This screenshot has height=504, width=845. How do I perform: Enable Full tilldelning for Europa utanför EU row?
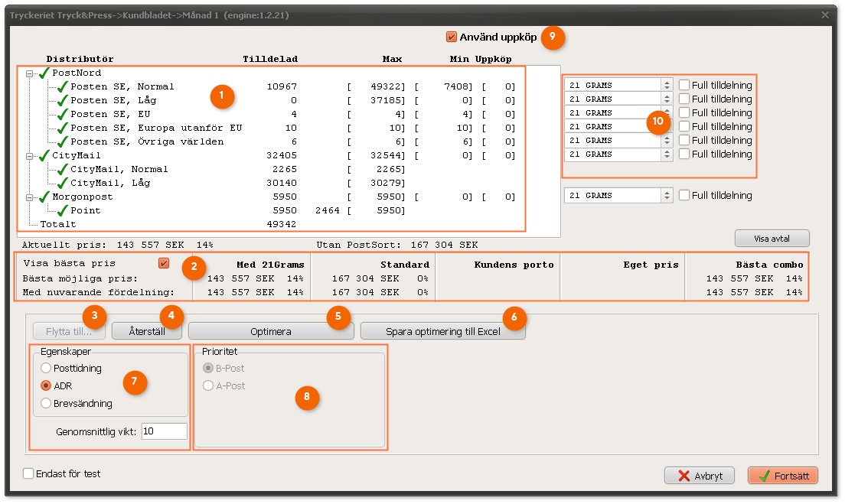[684, 126]
